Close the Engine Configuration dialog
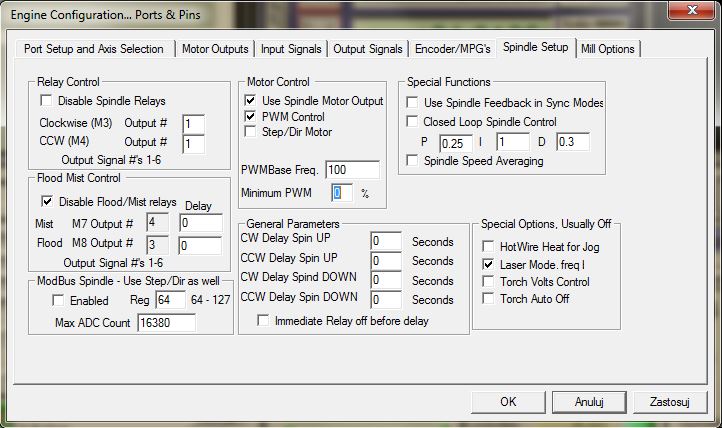 coord(692,10)
